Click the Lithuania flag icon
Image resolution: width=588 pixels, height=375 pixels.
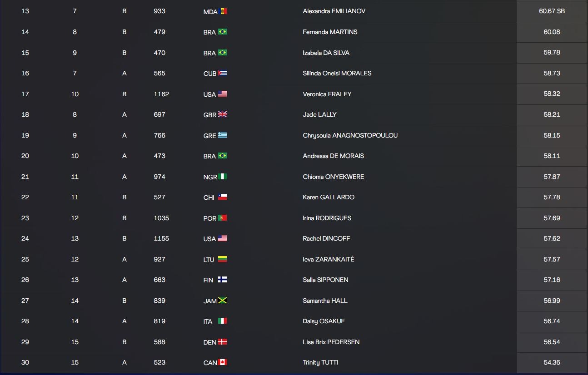tap(223, 259)
